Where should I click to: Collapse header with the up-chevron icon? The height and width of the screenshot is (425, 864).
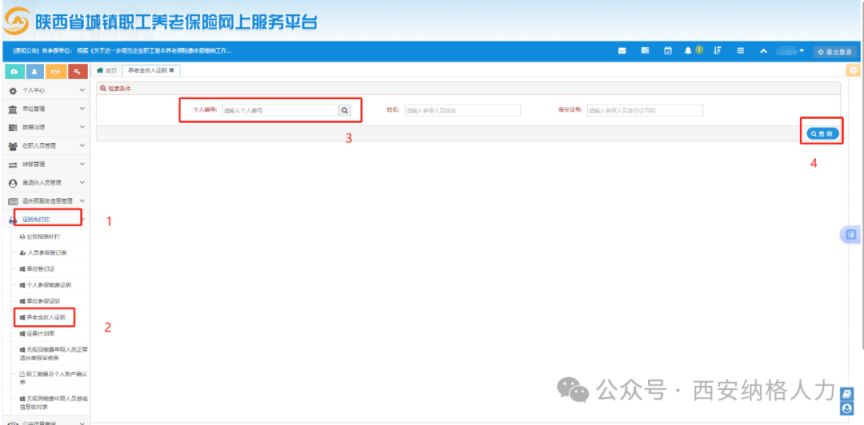point(764,51)
